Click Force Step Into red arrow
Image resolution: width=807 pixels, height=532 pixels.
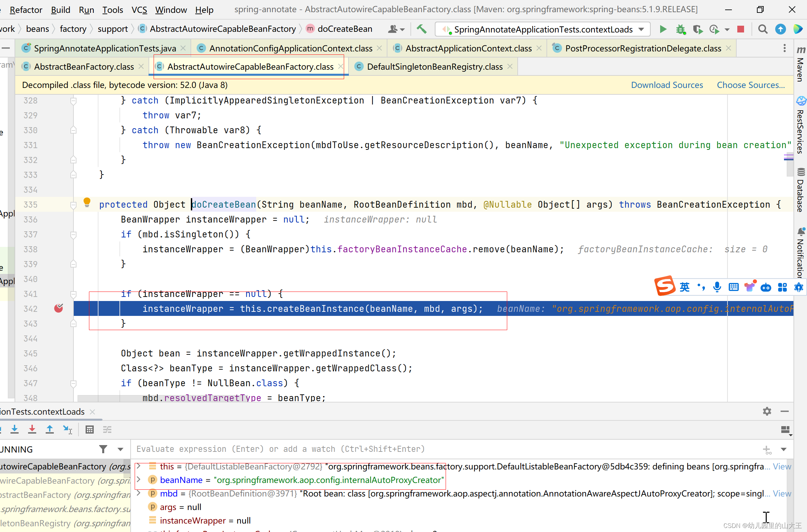click(32, 429)
